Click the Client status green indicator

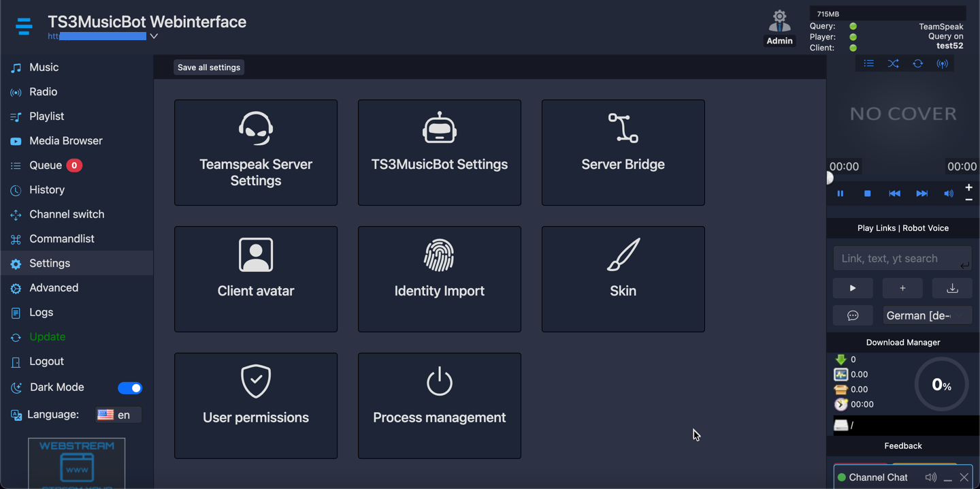coord(853,48)
